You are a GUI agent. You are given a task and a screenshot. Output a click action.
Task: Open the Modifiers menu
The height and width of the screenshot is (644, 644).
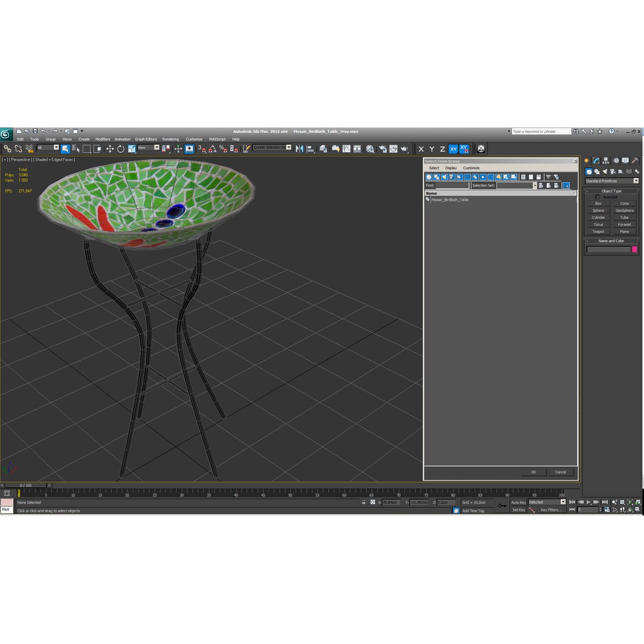point(103,139)
